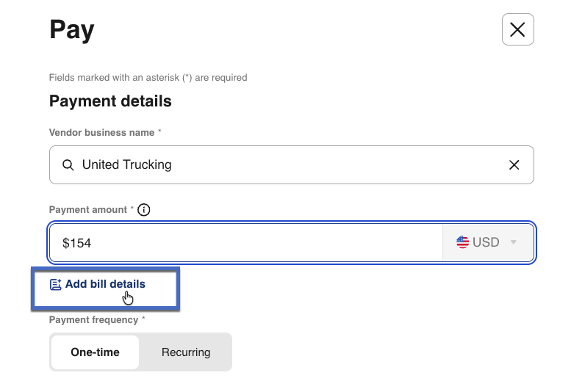Select One-time payment frequency
Screen dimensions: 571x392
click(x=95, y=352)
